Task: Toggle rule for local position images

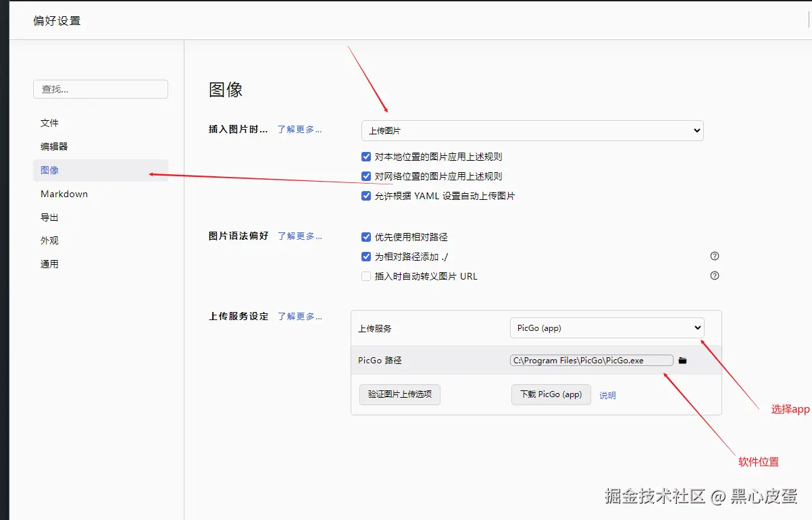Action: [x=366, y=157]
